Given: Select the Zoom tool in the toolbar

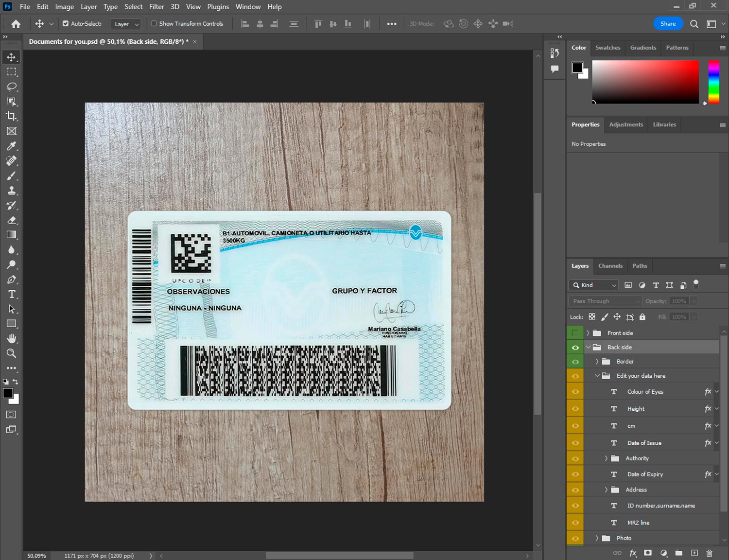Looking at the screenshot, I should pyautogui.click(x=12, y=353).
